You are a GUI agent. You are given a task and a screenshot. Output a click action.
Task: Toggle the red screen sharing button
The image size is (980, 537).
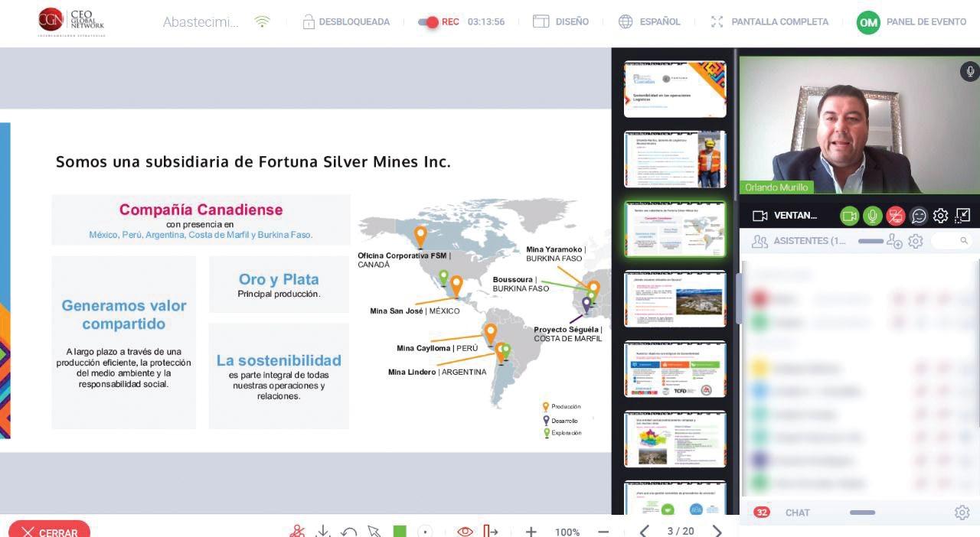pyautogui.click(x=895, y=216)
